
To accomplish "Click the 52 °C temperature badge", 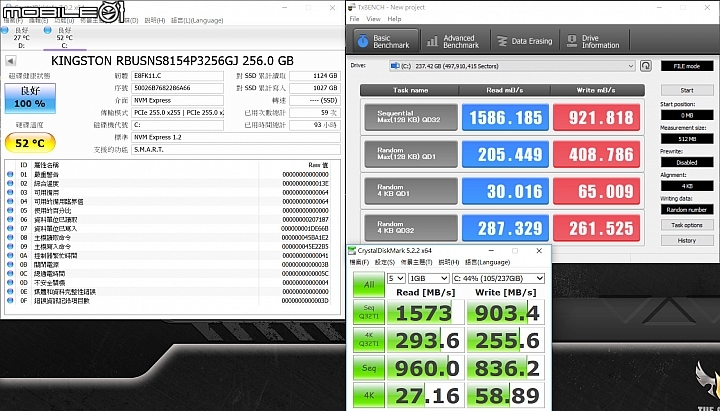I will pyautogui.click(x=30, y=143).
